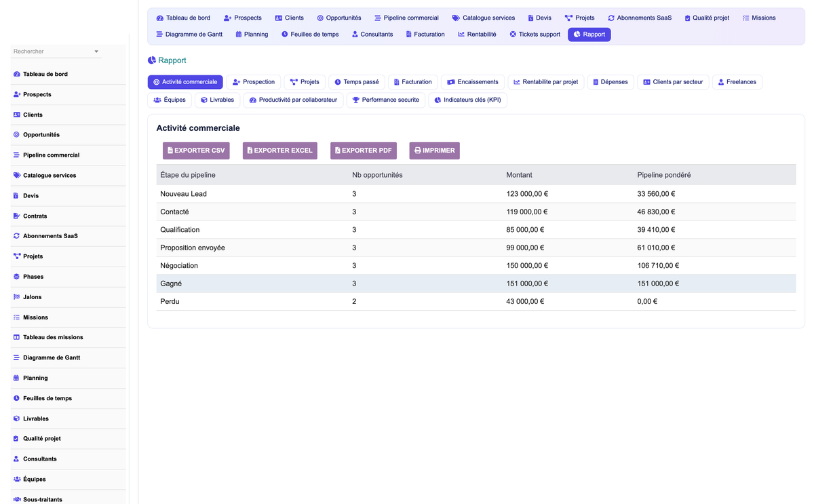Open Pipeline commercial in top navigation
The width and height of the screenshot is (814, 504).
pyautogui.click(x=406, y=18)
